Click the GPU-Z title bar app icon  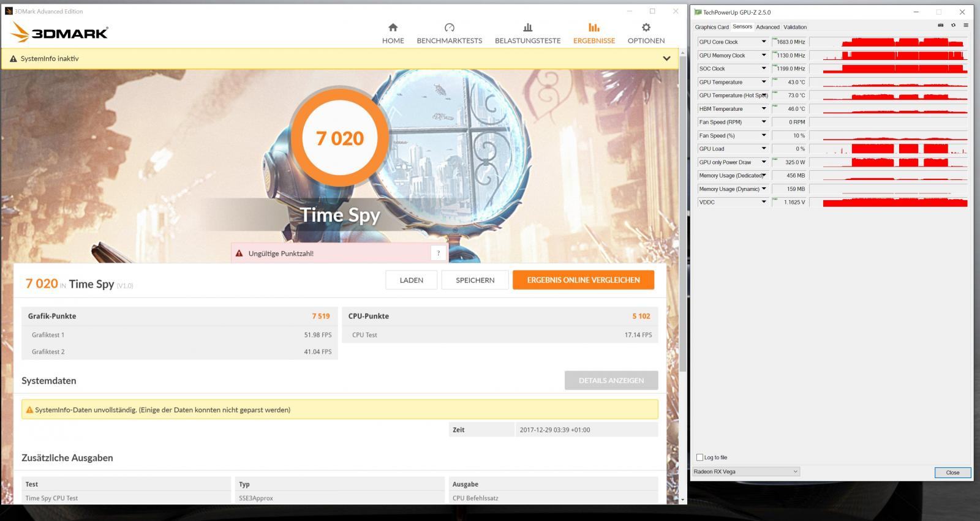tap(698, 12)
